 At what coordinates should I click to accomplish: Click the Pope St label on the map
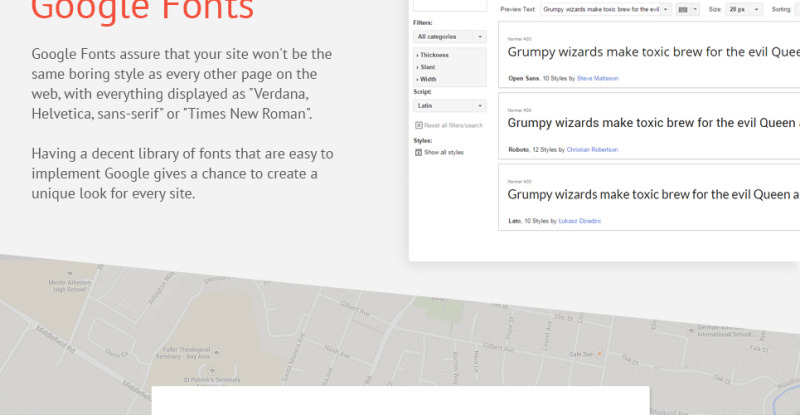pos(509,326)
